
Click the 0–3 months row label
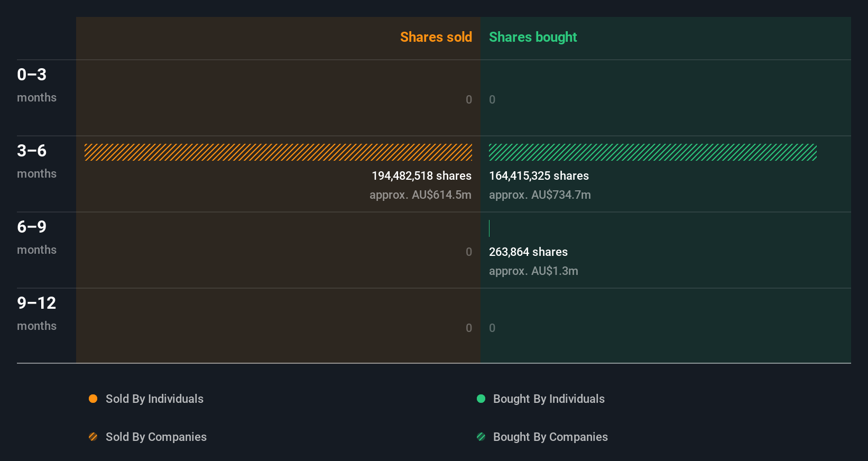coord(36,85)
